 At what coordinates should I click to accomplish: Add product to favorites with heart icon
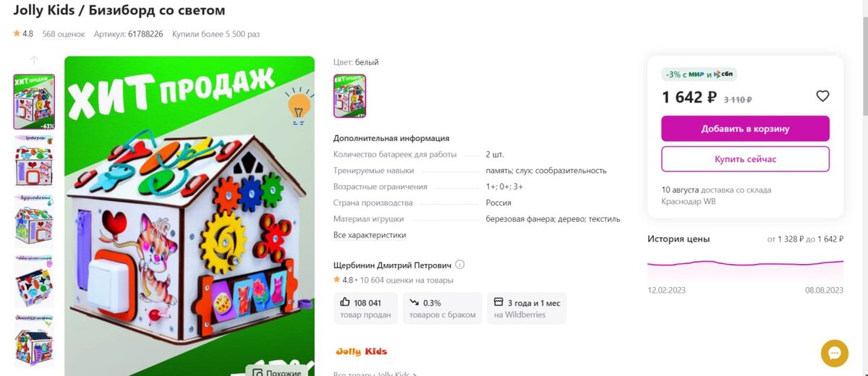(x=822, y=96)
